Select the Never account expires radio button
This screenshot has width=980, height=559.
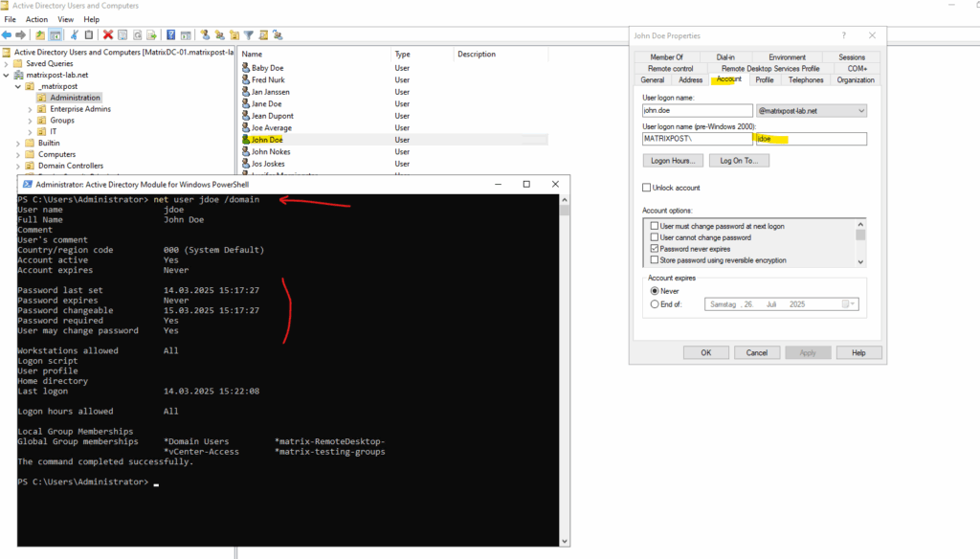[655, 291]
